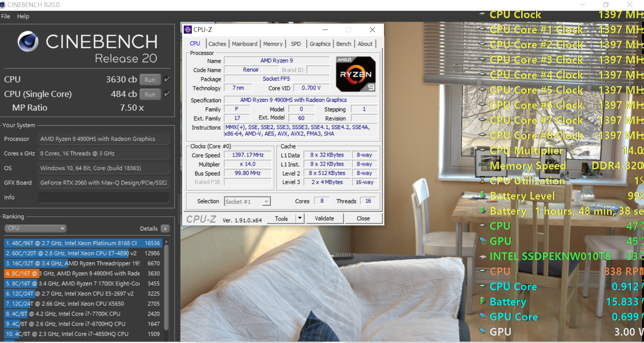Click the CPU Core #4 Clock sensor icon
Screen dimensions: 644x343
click(482, 75)
